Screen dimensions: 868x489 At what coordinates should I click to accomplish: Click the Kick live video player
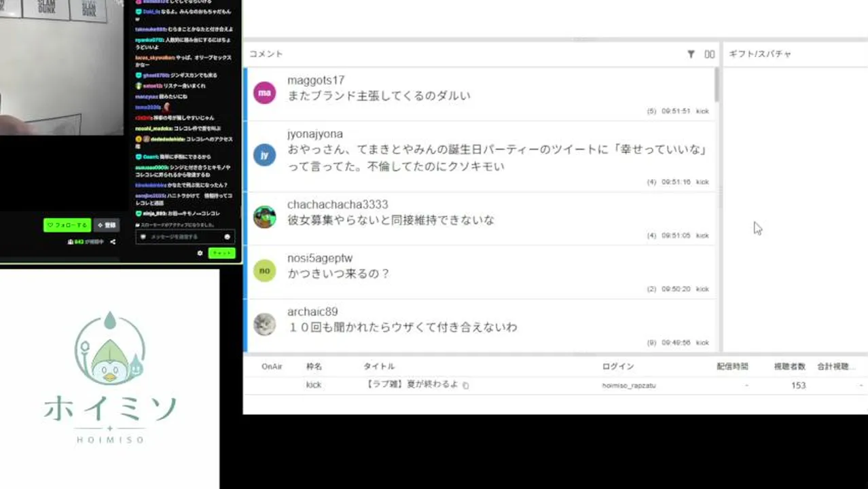pos(62,68)
